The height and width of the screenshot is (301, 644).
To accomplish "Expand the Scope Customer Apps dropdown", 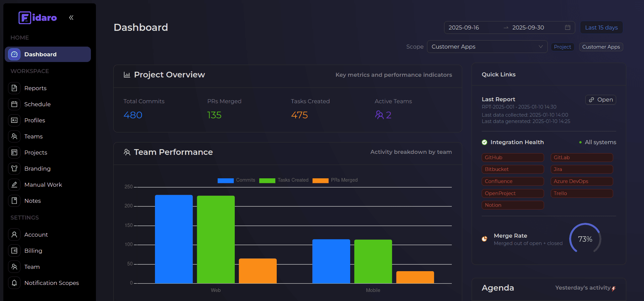I will pos(487,47).
